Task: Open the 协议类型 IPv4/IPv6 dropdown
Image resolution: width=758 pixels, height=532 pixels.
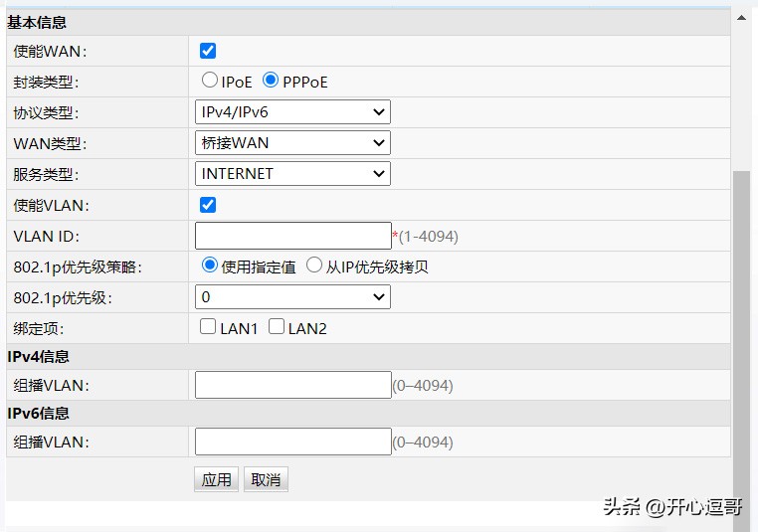Action: [292, 112]
